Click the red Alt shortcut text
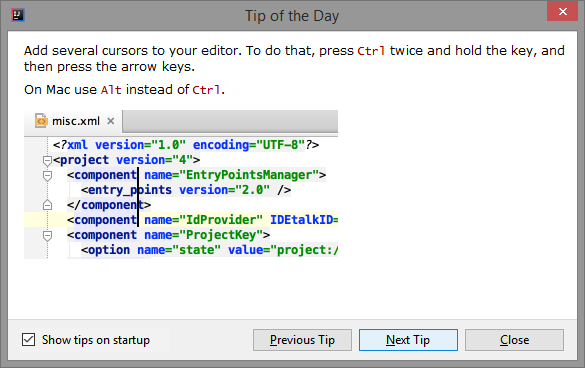585x368 pixels. (111, 90)
